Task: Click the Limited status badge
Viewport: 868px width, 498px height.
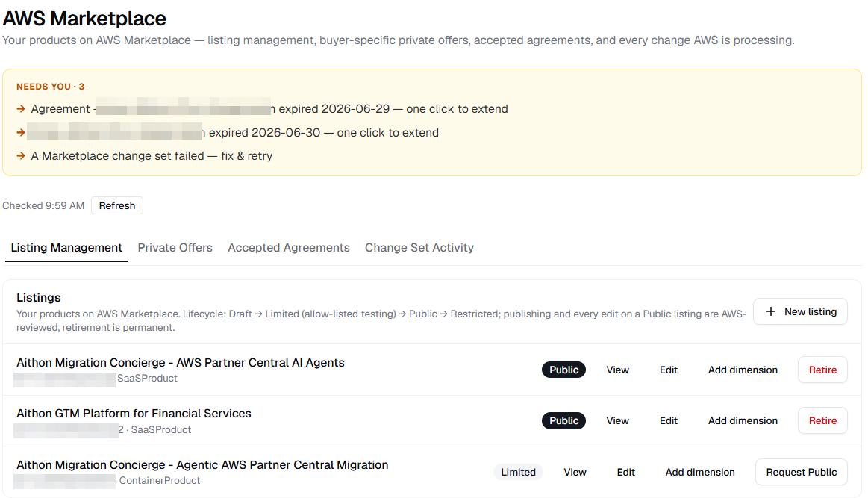Action: tap(518, 473)
